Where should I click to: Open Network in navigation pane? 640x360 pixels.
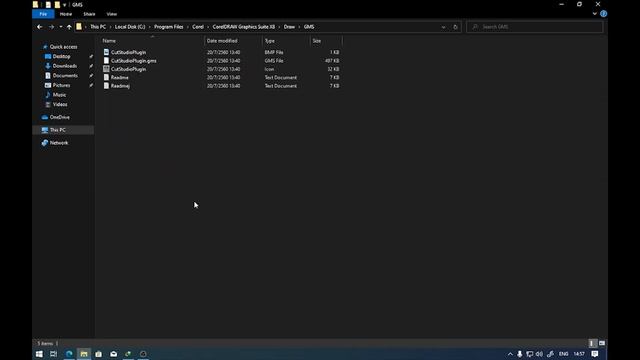[x=59, y=143]
